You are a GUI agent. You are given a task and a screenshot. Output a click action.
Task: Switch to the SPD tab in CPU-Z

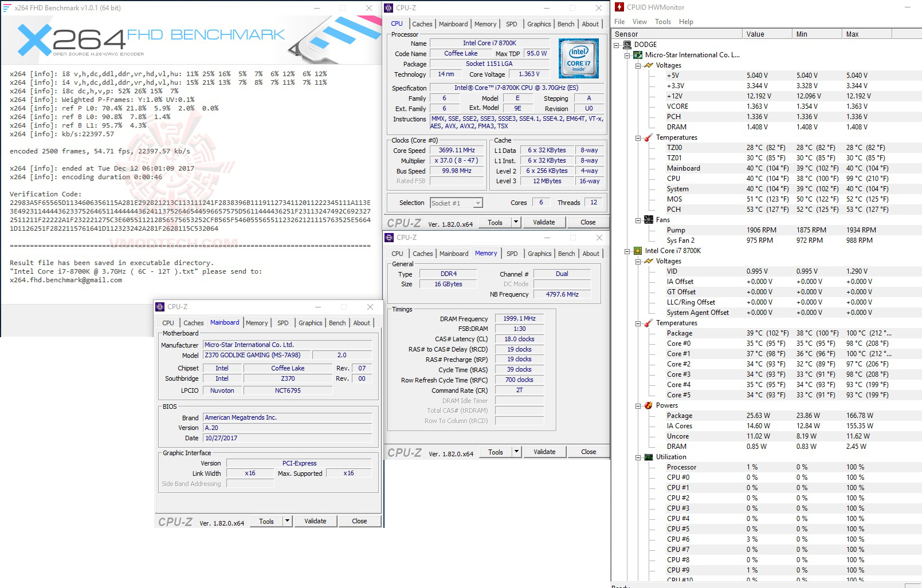click(x=512, y=24)
